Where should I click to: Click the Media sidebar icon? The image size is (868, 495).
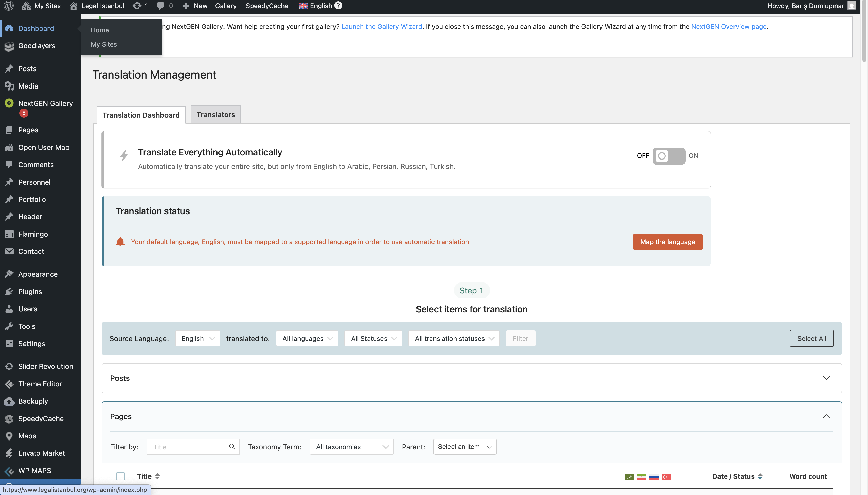pyautogui.click(x=9, y=86)
